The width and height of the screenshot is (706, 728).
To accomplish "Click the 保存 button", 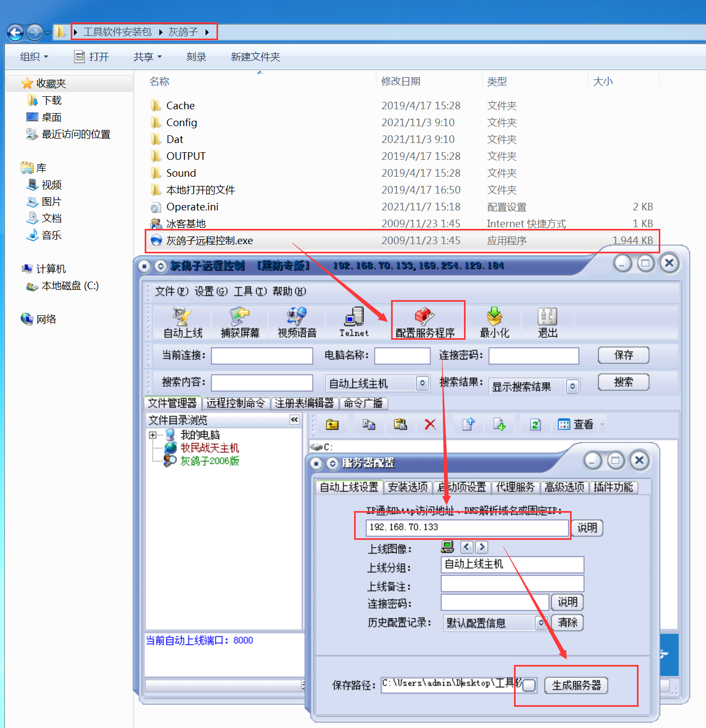I will (623, 355).
